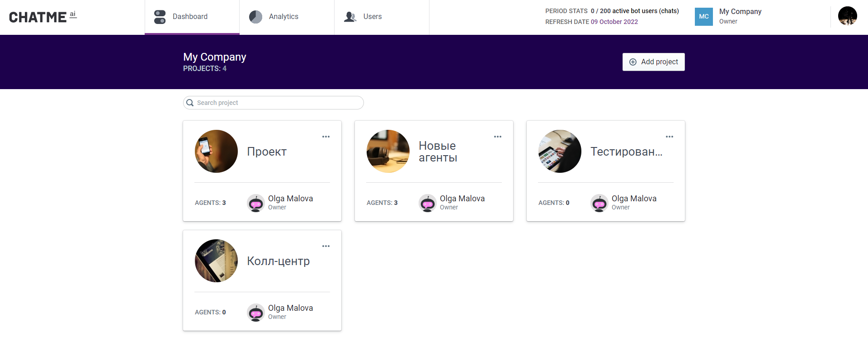Click AGENTS: 3 in Новые агенты card
Image resolution: width=868 pixels, height=337 pixels.
click(x=382, y=203)
